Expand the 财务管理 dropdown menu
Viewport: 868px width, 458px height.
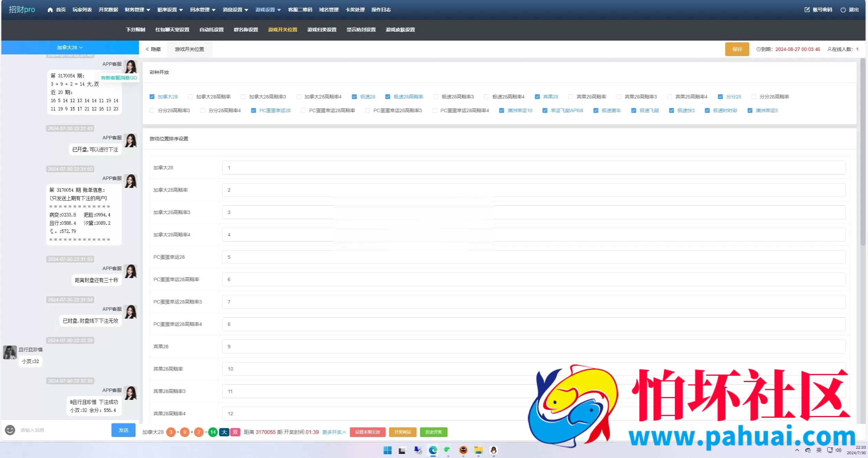(137, 10)
